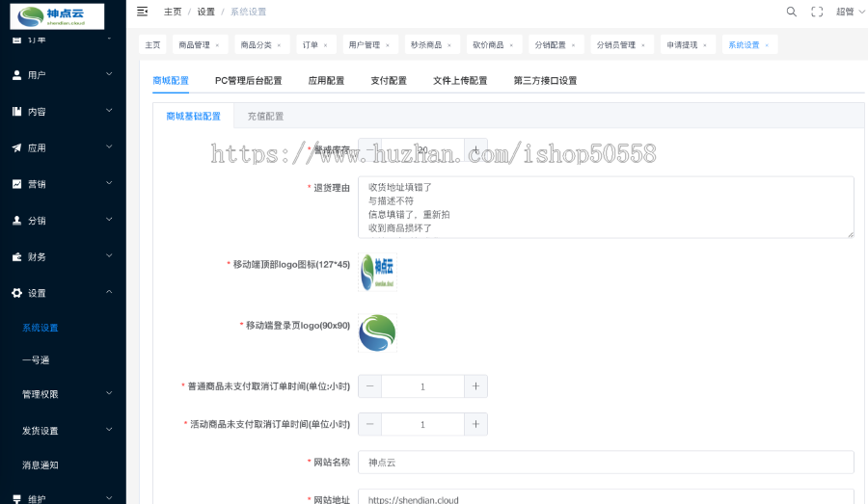Click the 分销 user icon in sidebar
Image resolution: width=868 pixels, height=504 pixels.
point(16,220)
